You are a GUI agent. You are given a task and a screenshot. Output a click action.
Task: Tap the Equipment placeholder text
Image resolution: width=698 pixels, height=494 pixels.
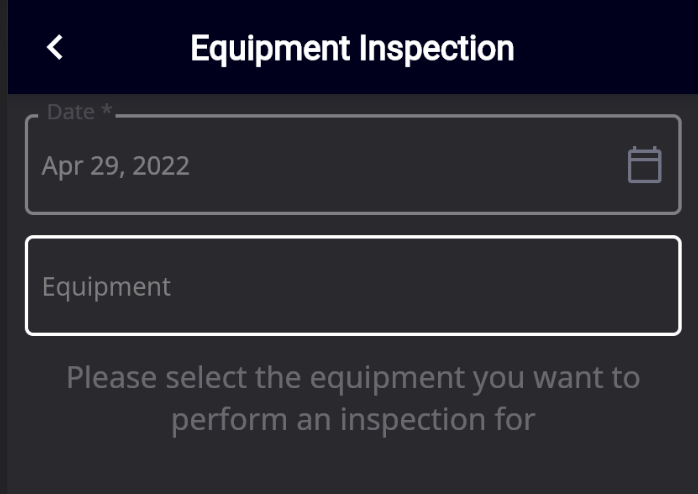(106, 287)
